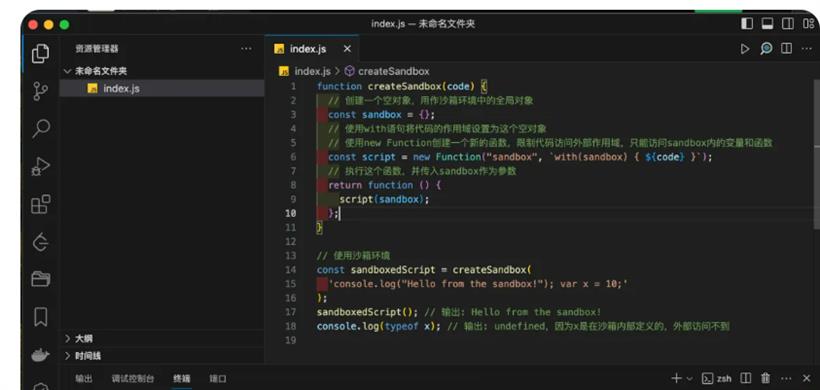Screen dimensions: 820x390
Task: Click index.js in the breadcrumb
Action: 312,71
